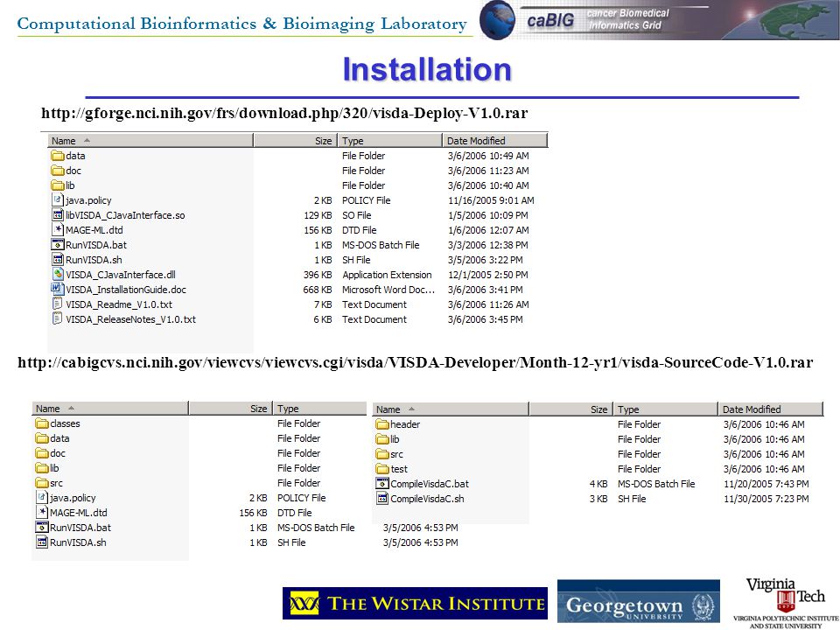
Task: Click the 'Application Extension' type cell
Action: (x=387, y=275)
